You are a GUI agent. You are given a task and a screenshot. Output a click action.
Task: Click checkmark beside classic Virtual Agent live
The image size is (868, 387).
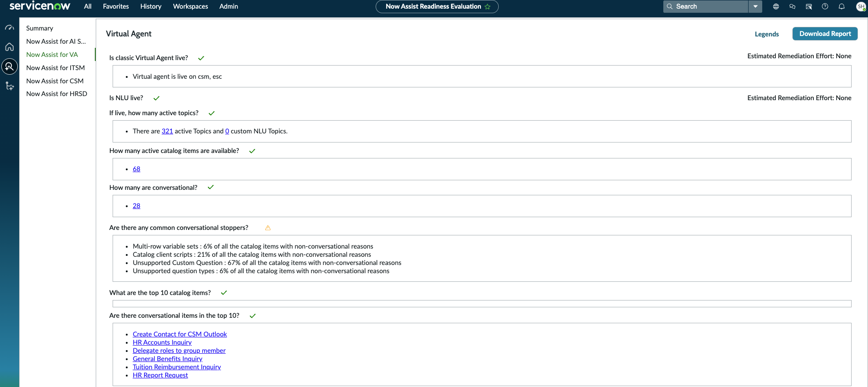201,58
